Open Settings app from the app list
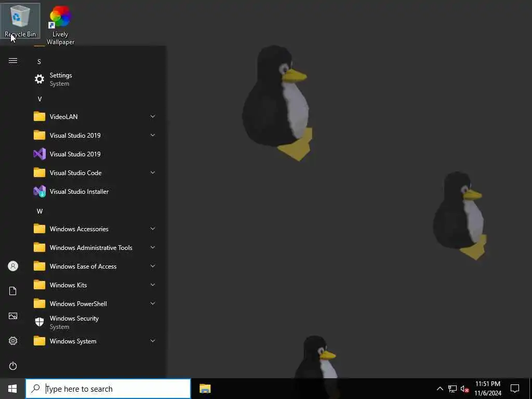The image size is (532, 399). [x=95, y=79]
